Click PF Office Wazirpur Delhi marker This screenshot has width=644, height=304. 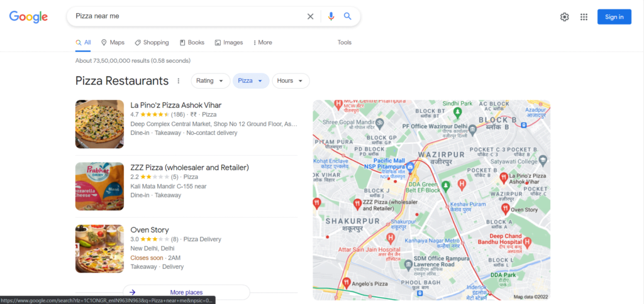click(472, 130)
